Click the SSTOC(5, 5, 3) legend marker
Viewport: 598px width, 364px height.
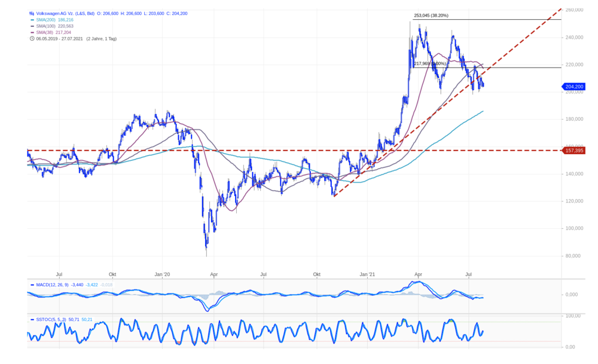pos(32,320)
